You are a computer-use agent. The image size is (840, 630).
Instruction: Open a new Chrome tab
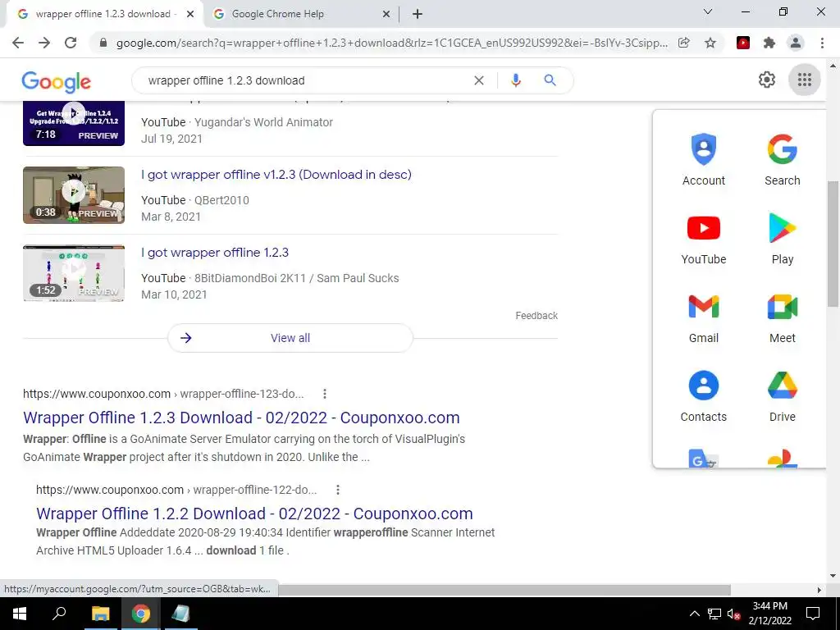point(418,14)
